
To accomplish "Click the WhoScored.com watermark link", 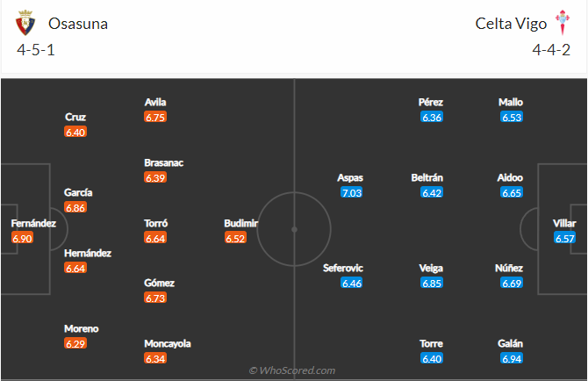I will [x=293, y=370].
